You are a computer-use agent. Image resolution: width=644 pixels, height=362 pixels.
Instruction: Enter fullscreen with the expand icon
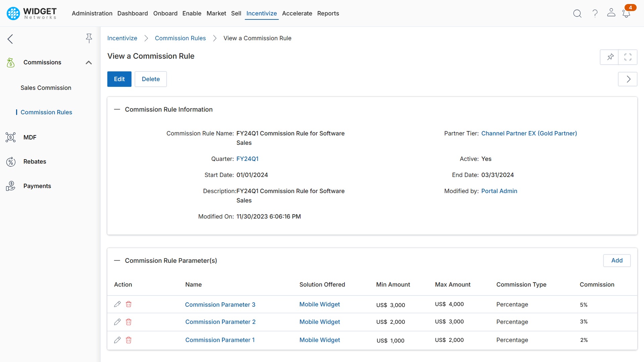click(x=628, y=57)
